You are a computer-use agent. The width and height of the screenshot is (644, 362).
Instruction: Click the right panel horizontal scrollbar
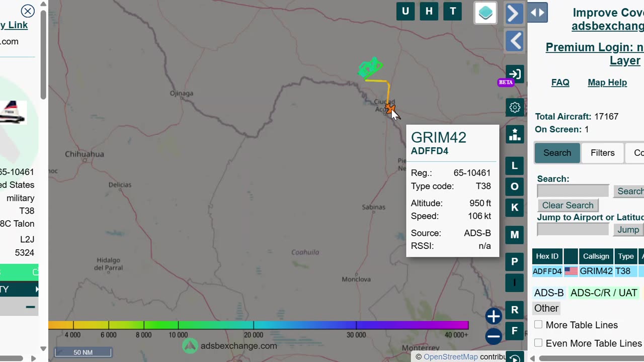point(591,358)
